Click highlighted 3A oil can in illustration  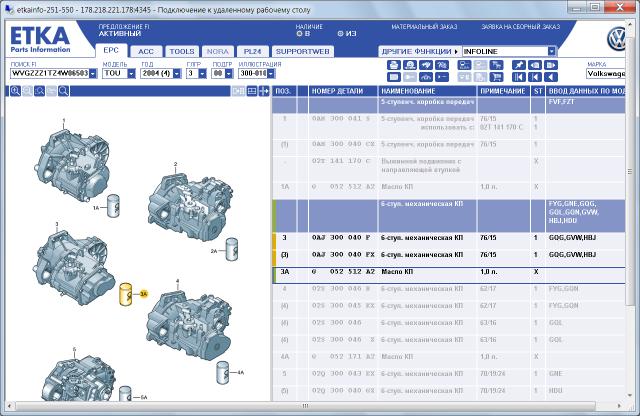click(x=125, y=294)
